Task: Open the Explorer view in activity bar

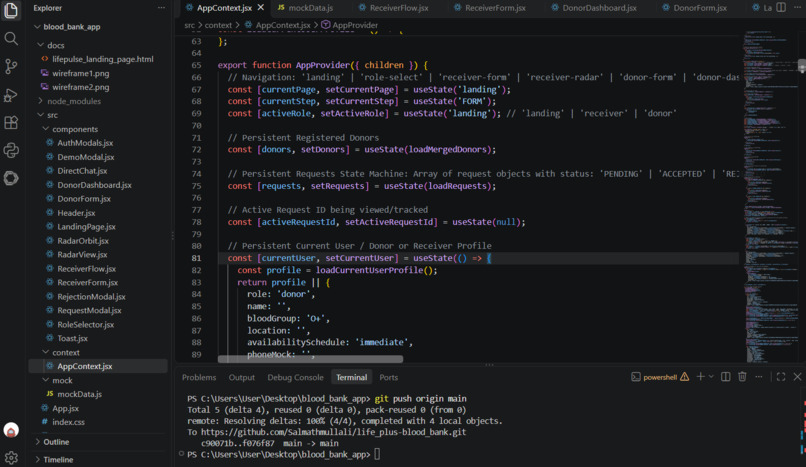Action: coord(11,10)
